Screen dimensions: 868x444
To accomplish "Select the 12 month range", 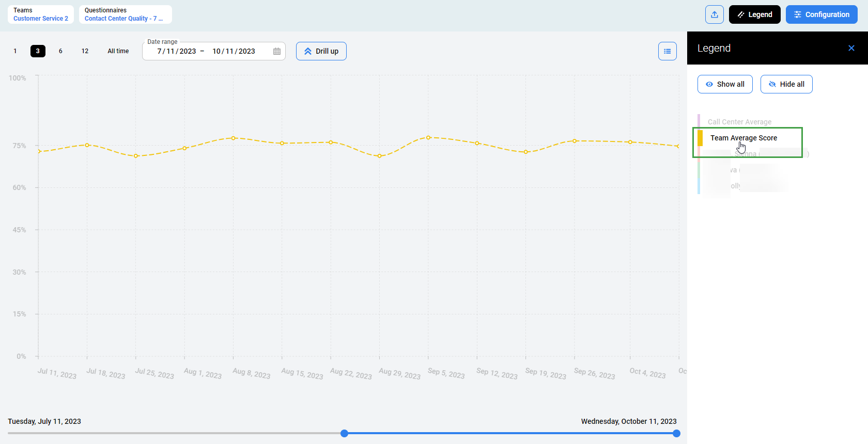I will [x=85, y=51].
